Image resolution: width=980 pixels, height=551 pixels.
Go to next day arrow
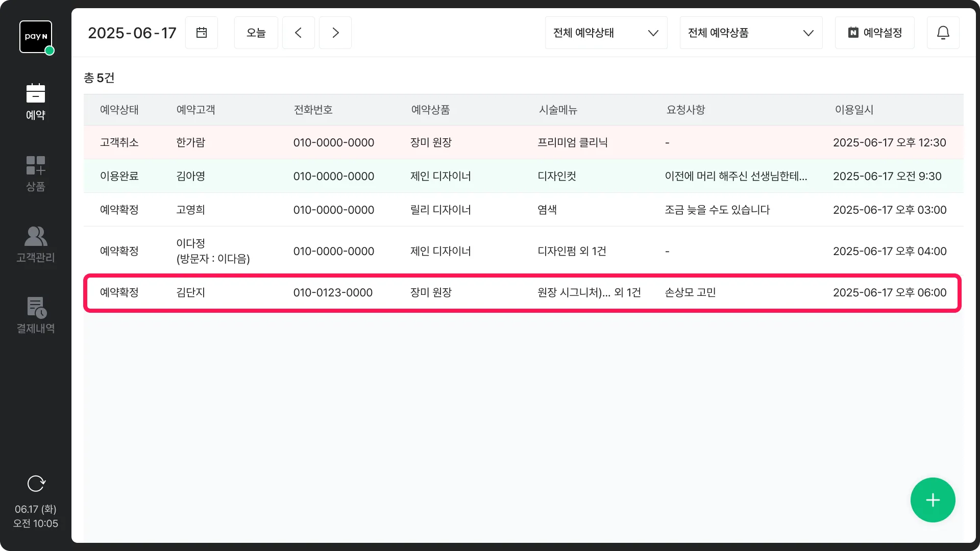click(335, 33)
